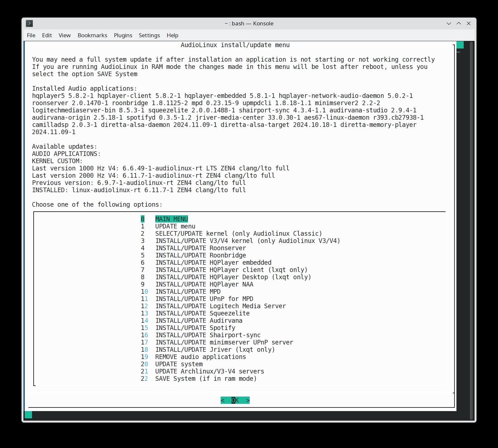
Task: Click the 'KERNEL CUSTOM:' label
Action: (57, 161)
